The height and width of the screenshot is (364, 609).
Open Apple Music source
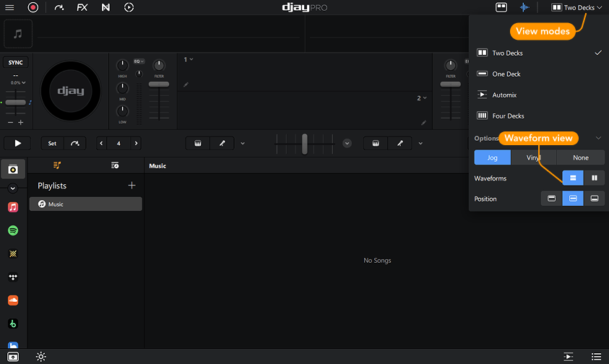[13, 207]
